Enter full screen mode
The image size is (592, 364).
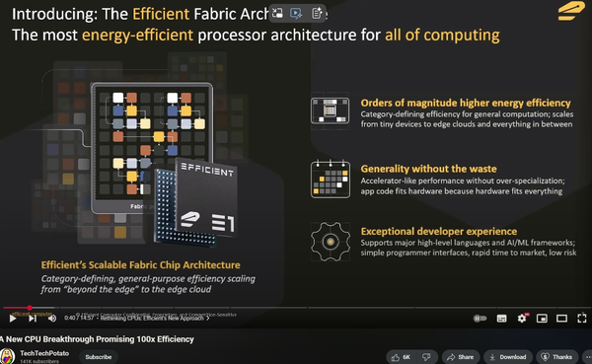click(x=582, y=319)
